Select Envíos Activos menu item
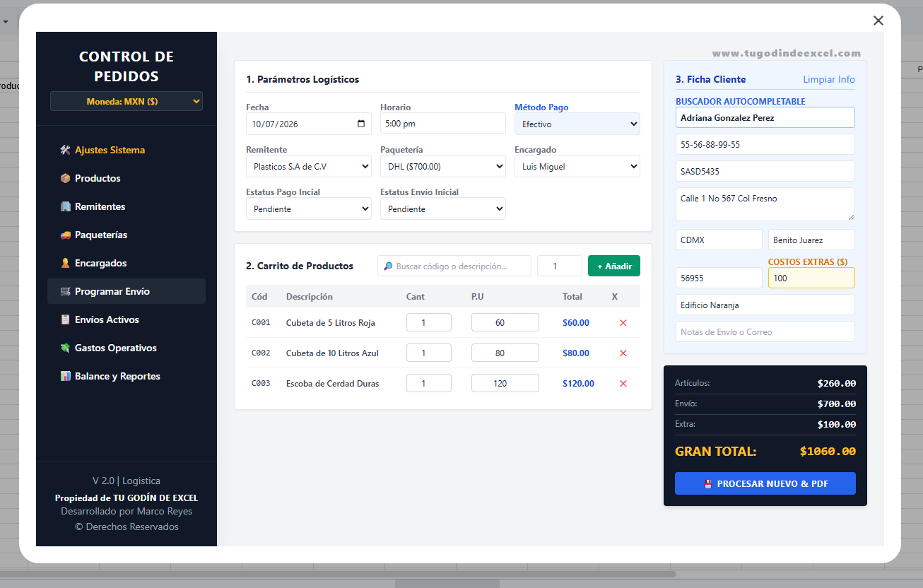The width and height of the screenshot is (923, 588). [127, 319]
